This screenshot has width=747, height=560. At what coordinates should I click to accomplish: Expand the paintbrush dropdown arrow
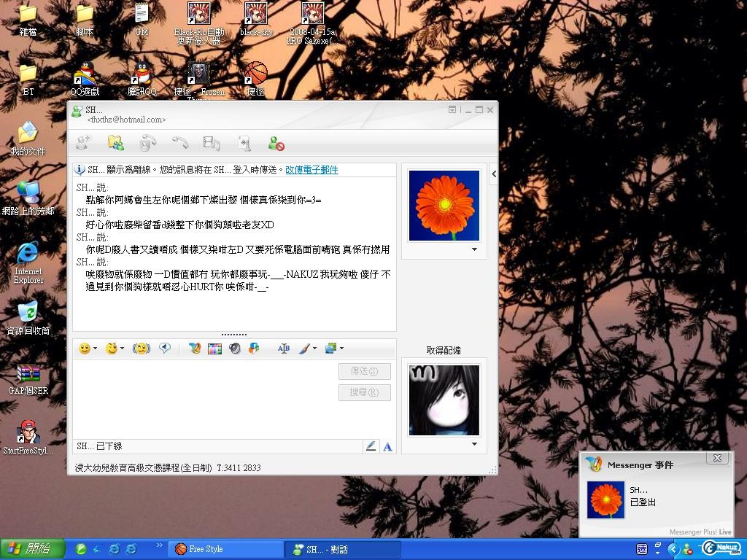(x=314, y=349)
